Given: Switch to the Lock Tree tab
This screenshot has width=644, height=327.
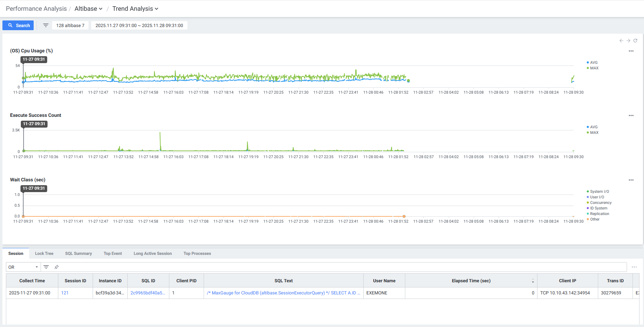Looking at the screenshot, I should tap(44, 253).
